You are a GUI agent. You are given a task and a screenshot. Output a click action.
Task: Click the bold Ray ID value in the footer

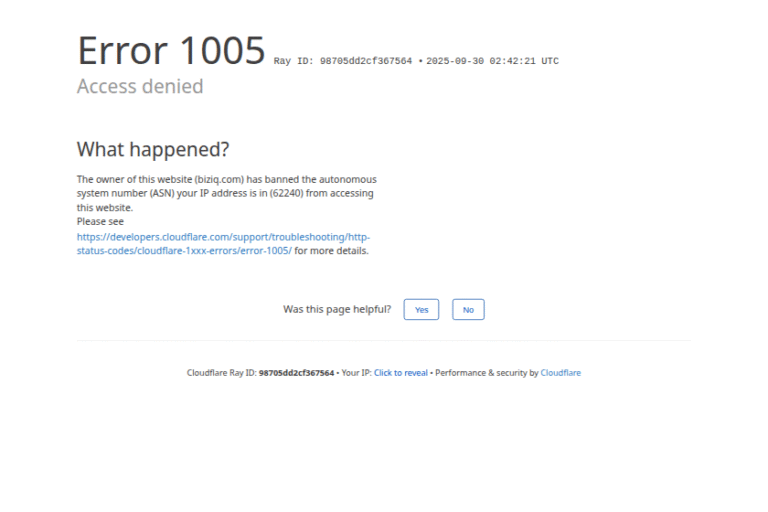pos(296,373)
